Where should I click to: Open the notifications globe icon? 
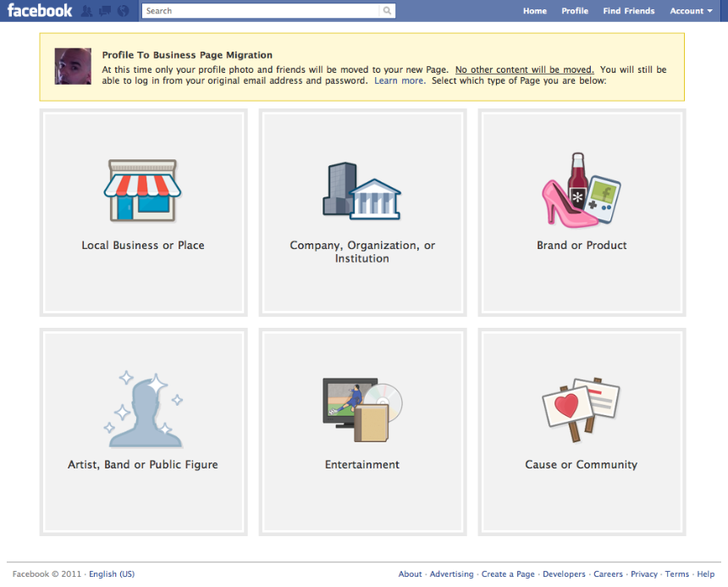point(123,11)
